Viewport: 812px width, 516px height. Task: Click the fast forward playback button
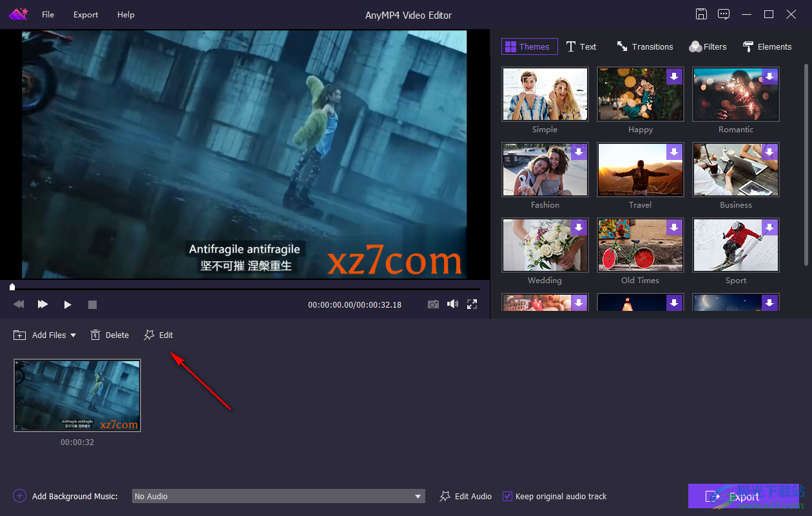click(x=43, y=304)
